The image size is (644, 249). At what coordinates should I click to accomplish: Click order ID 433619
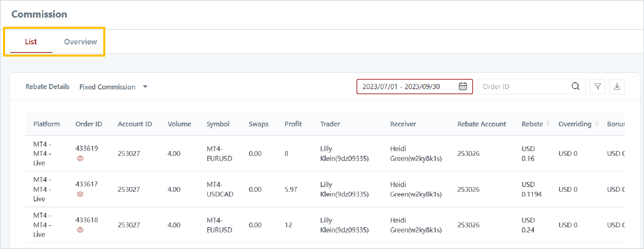point(87,148)
